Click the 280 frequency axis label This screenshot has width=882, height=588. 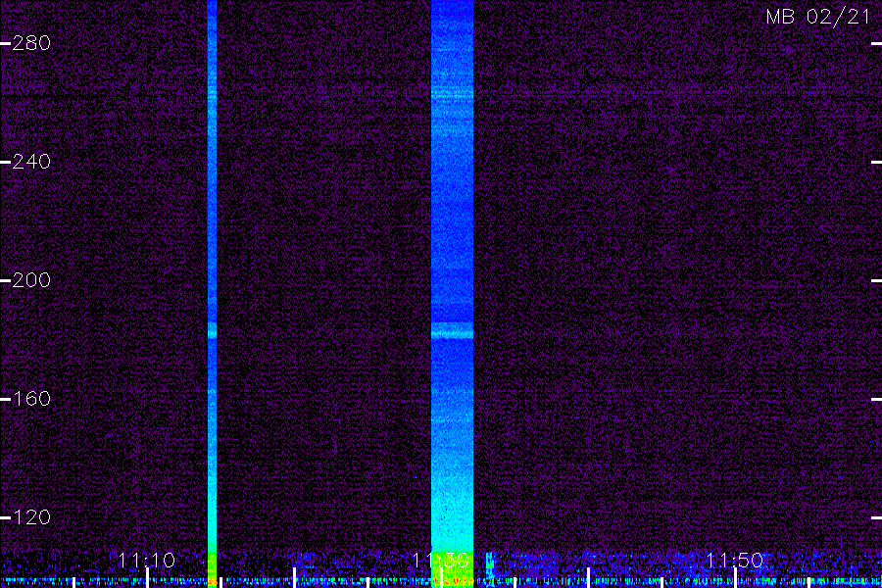tap(31, 43)
